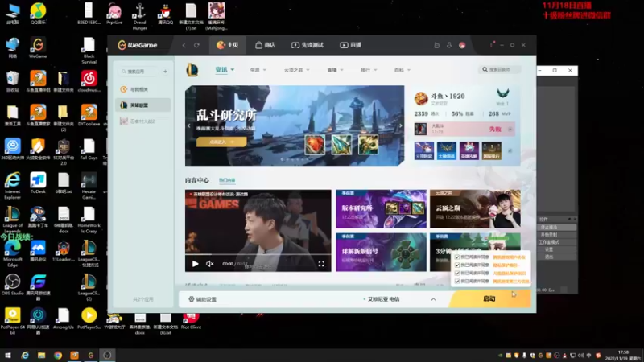The image size is (644, 362).
Task: Select 英雄联盟 in the sidebar
Action: (x=143, y=105)
